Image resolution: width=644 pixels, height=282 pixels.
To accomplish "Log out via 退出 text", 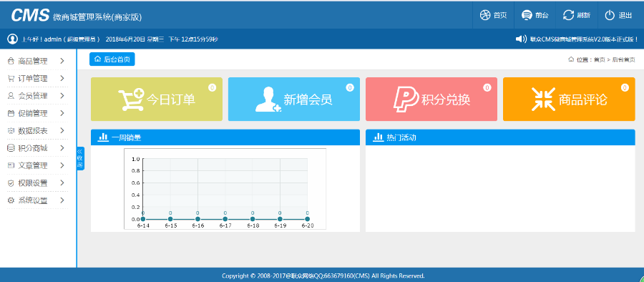I will (x=625, y=16).
